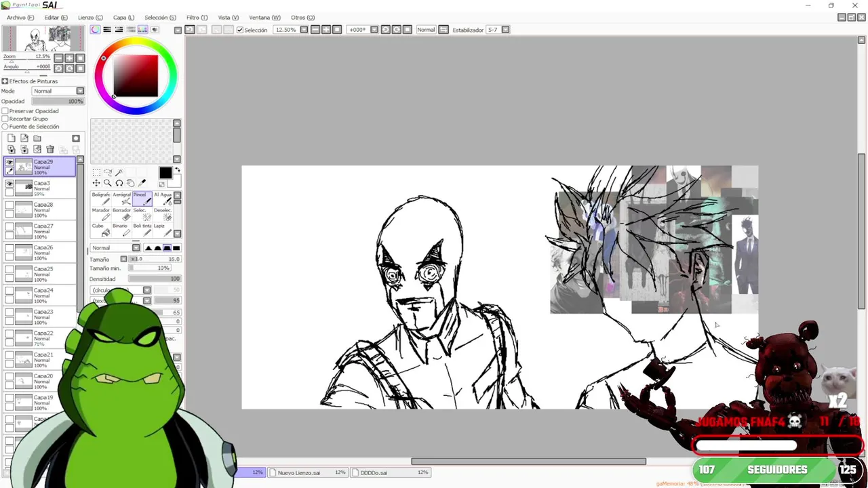Screen dimensions: 868x488
Task: Open the Filtro menu
Action: (x=197, y=18)
